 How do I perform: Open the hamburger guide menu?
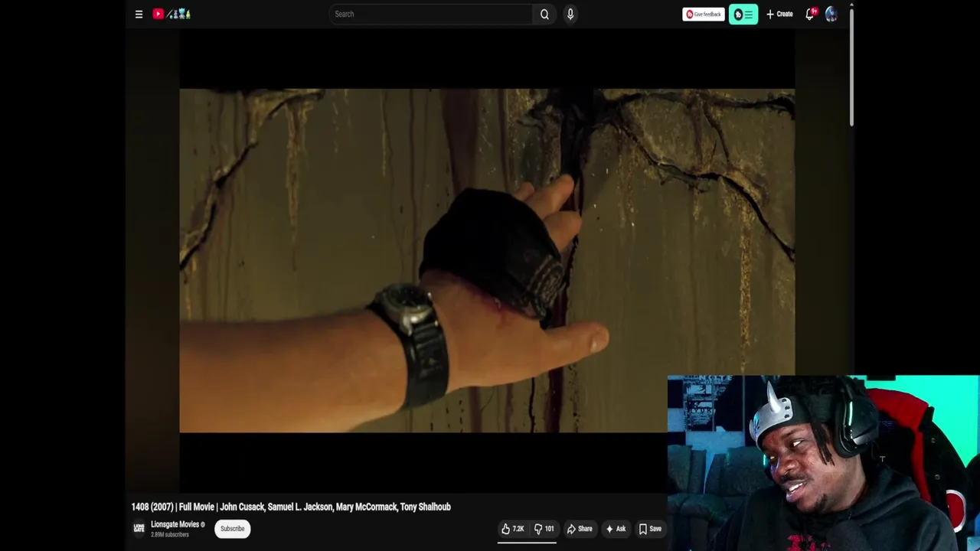click(x=139, y=14)
